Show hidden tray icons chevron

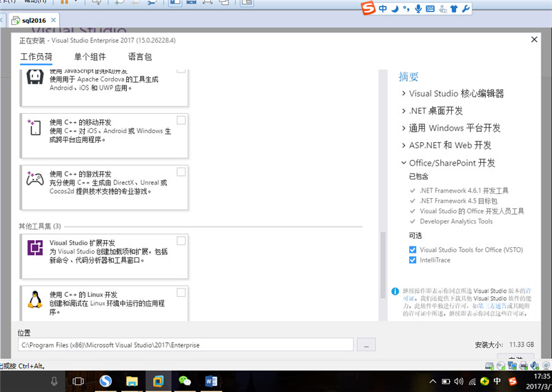tap(433, 381)
